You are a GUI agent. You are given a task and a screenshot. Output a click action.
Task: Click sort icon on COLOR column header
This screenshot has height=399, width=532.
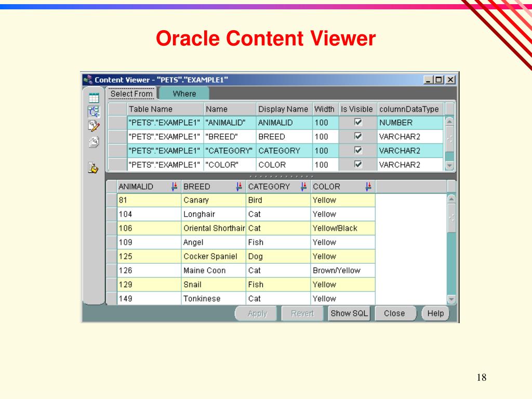click(x=368, y=187)
